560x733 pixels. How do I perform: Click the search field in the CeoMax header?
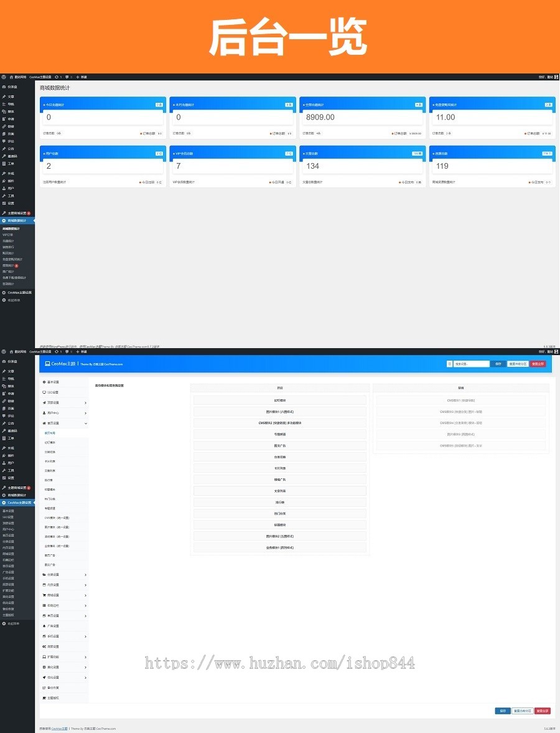(471, 364)
